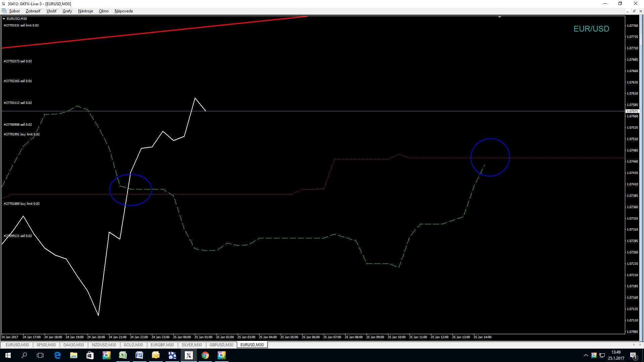Show hidden system tray icons

(x=586, y=355)
